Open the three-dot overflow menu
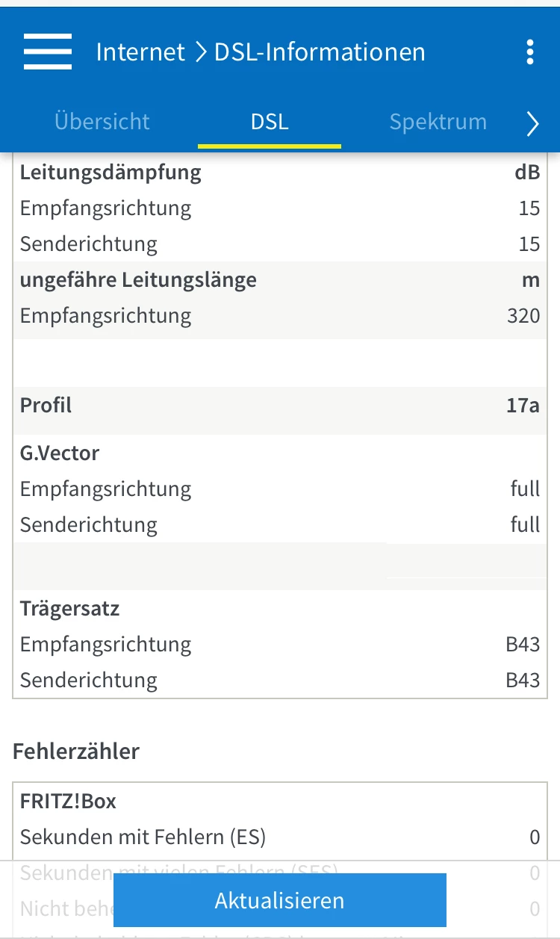The image size is (560, 939). click(529, 52)
